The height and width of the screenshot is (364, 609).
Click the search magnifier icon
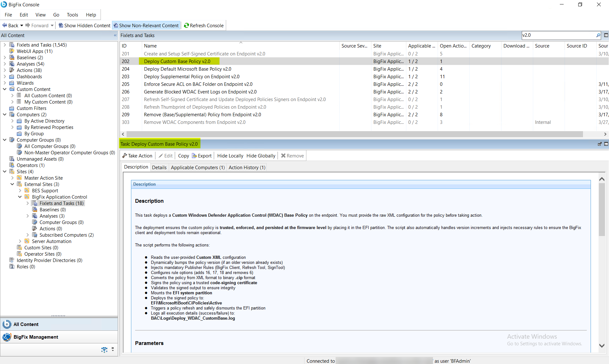[x=598, y=35]
